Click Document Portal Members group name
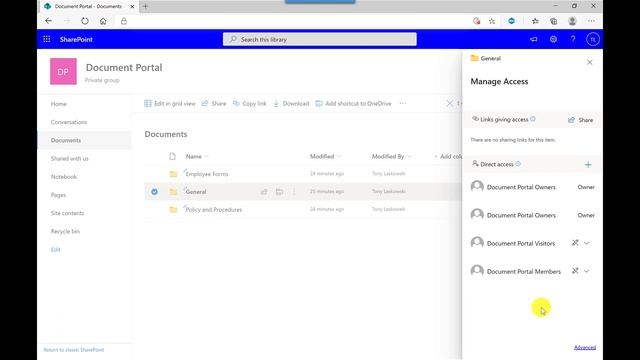The image size is (640, 360). pos(524,271)
